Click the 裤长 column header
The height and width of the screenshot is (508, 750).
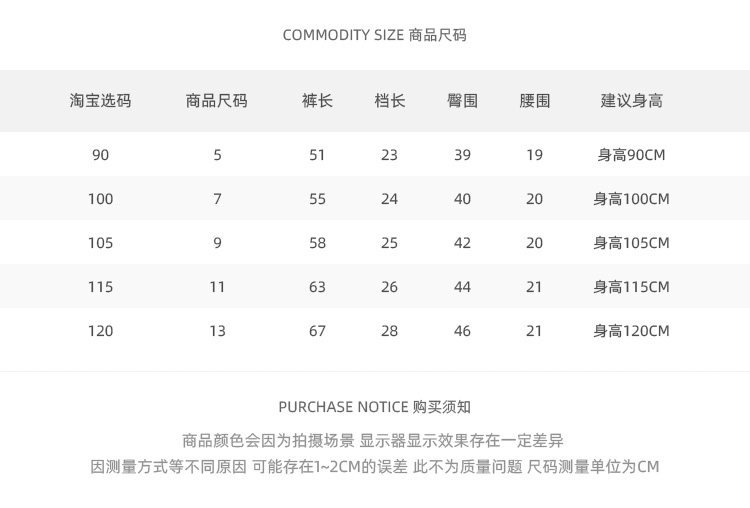coord(317,101)
